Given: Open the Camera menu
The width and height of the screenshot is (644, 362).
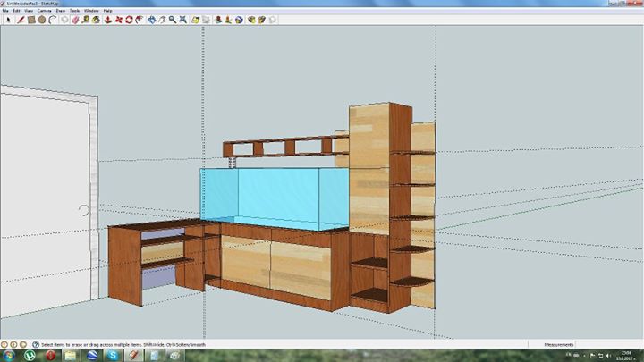Looking at the screenshot, I should pos(43,11).
